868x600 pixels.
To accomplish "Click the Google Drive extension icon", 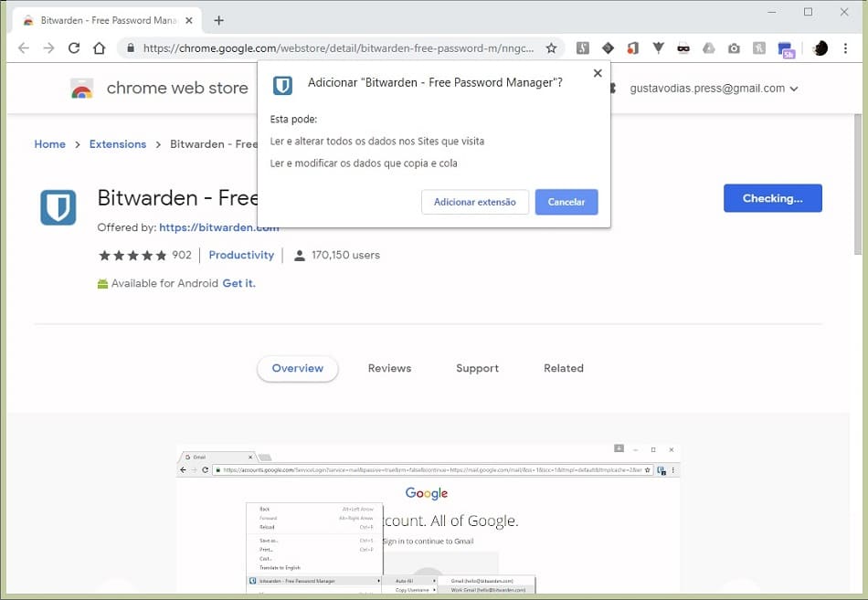I will click(x=708, y=48).
